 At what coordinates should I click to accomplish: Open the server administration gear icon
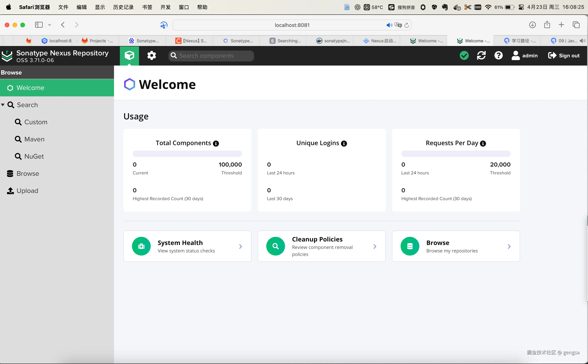(x=151, y=56)
